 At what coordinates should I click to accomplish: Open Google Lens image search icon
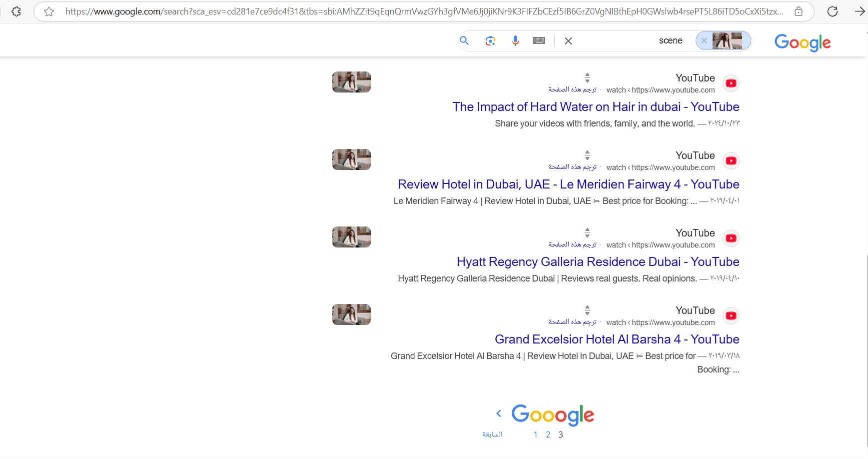click(490, 41)
